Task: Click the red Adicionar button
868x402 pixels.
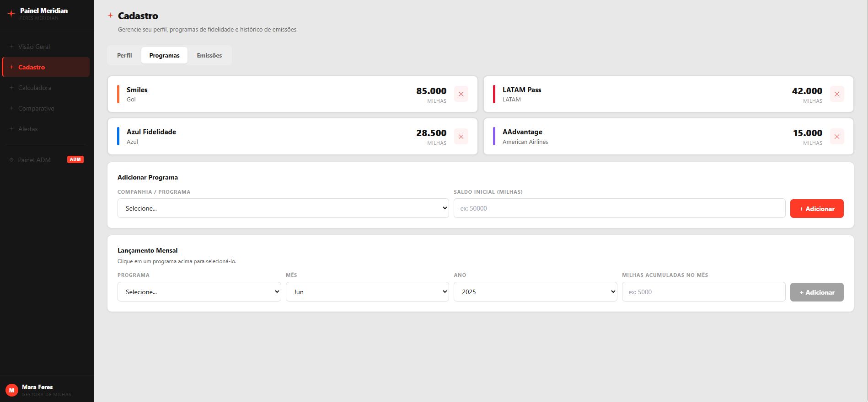Action: coord(817,208)
